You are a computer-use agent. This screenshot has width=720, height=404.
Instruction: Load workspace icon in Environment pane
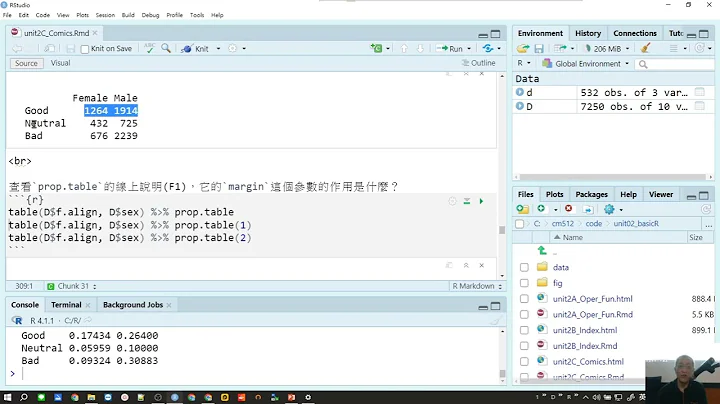523,48
